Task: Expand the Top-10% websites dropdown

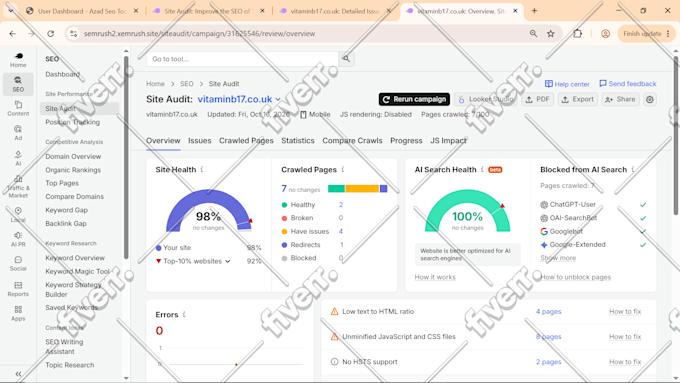Action: [x=227, y=261]
